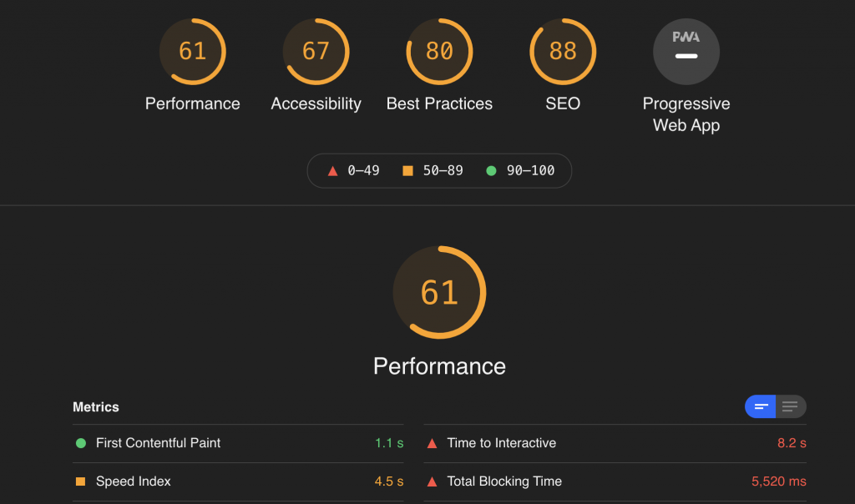
Task: Expand the First Contentful Paint metric row
Action: (238, 444)
